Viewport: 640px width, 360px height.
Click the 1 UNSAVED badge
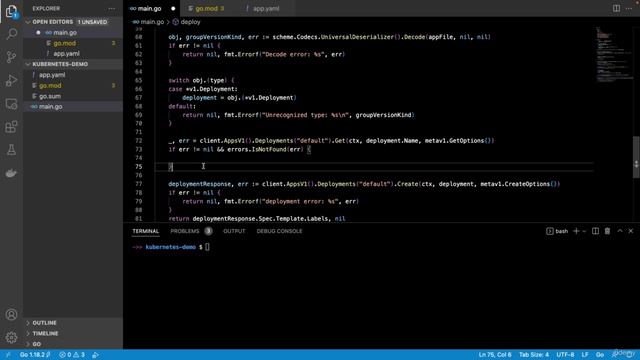point(92,22)
